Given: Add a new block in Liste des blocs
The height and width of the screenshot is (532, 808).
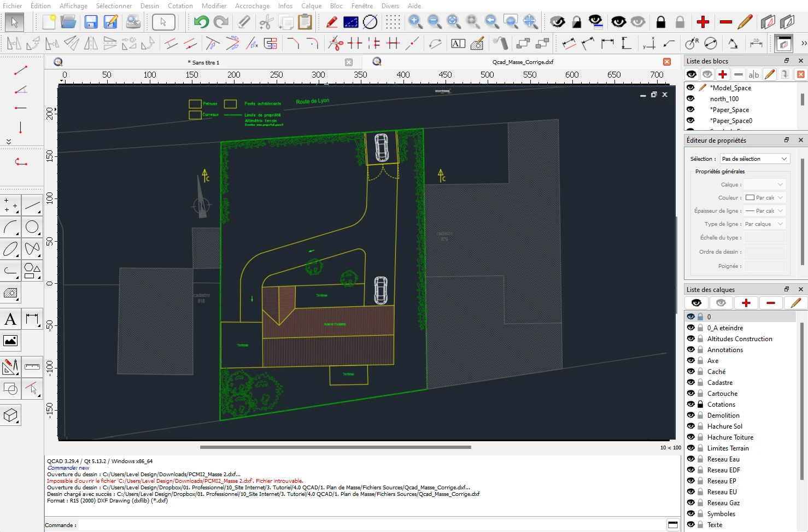Looking at the screenshot, I should (x=723, y=74).
